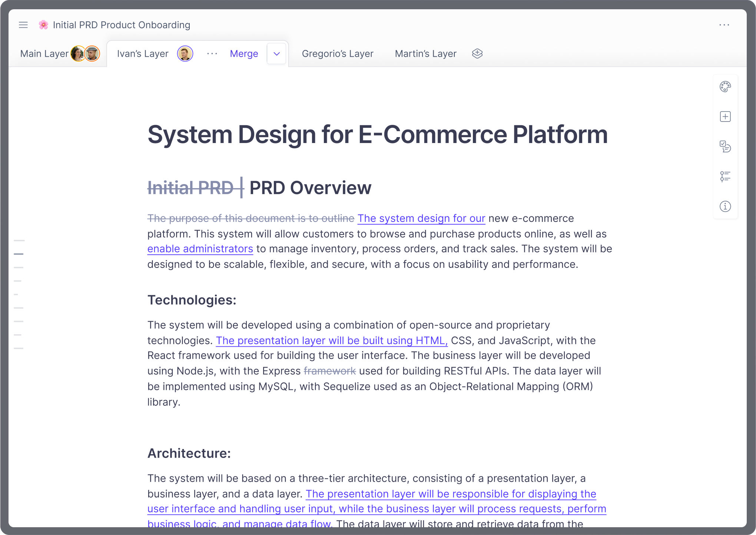Jump to second outline marker on left
This screenshot has height=535, width=756.
(19, 254)
